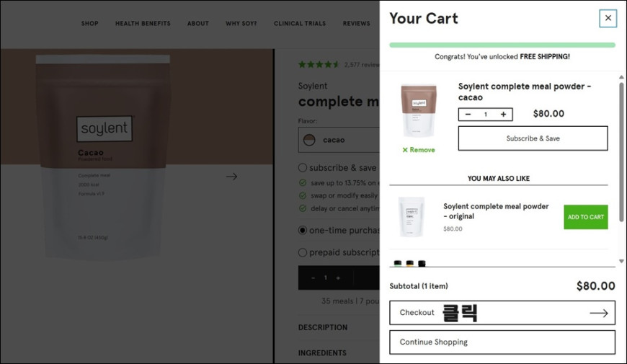Viewport: 627px width, 364px height.
Task: Open cacao powder thumbnail in cart
Action: (x=418, y=111)
